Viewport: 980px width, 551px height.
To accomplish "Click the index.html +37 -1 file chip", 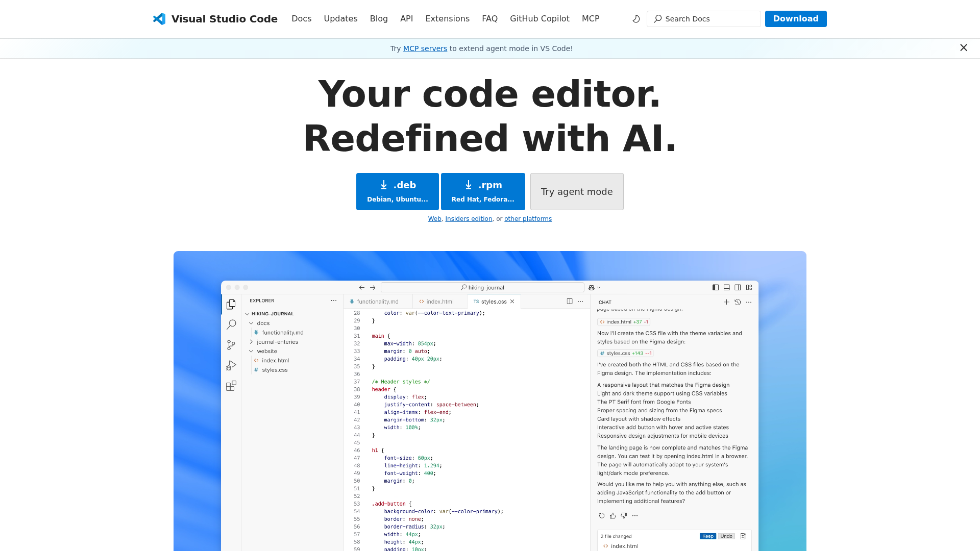I will 624,322.
